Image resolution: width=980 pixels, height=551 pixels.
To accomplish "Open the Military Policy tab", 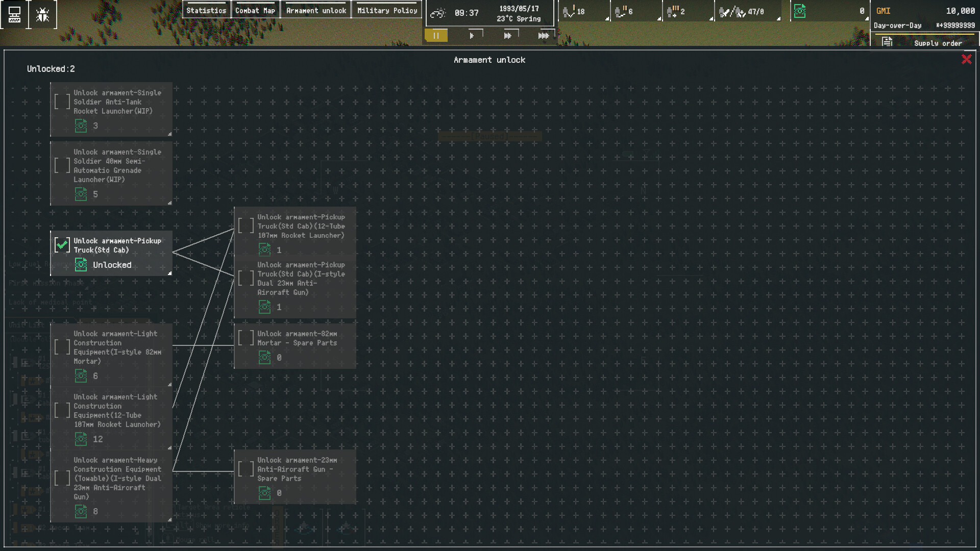I will click(386, 10).
